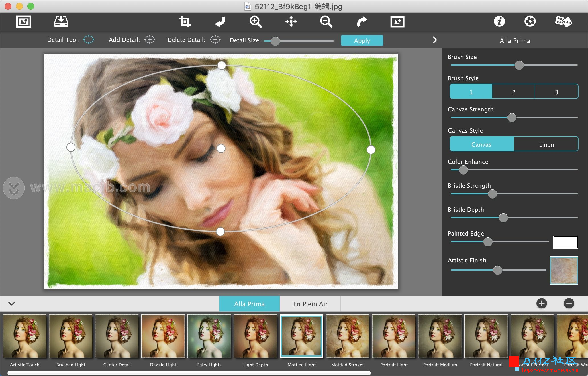The image size is (588, 376).
Task: Show original image preview icon
Action: click(x=397, y=22)
